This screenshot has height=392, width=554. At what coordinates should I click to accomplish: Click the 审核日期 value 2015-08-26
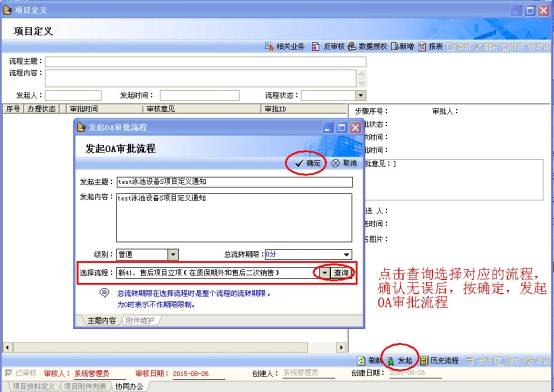[x=190, y=373]
